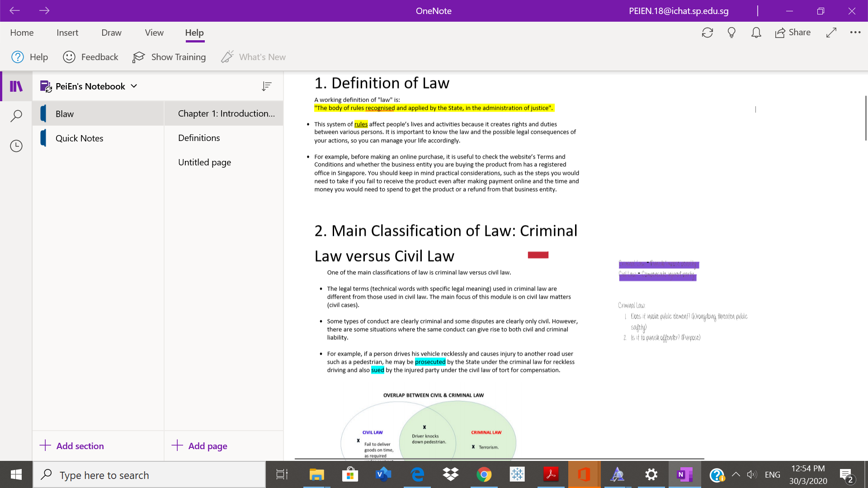Viewport: 868px width, 488px height.
Task: Enter full screen mode arrow icon
Action: (831, 33)
